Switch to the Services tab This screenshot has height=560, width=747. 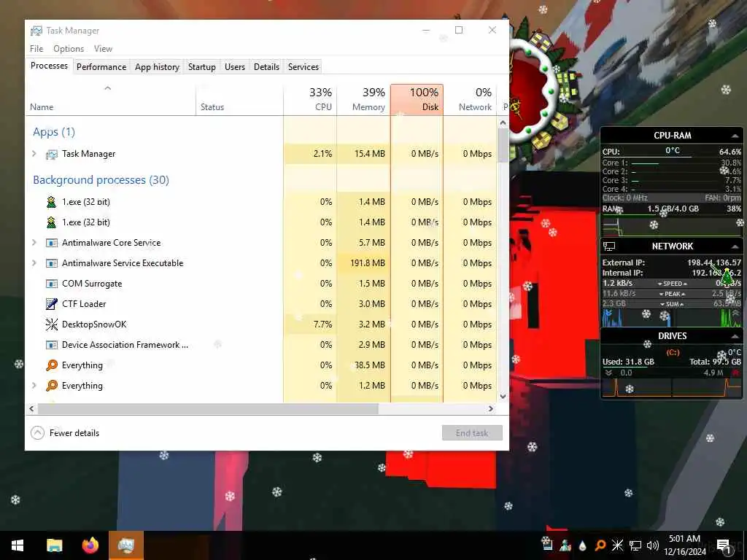pos(303,67)
